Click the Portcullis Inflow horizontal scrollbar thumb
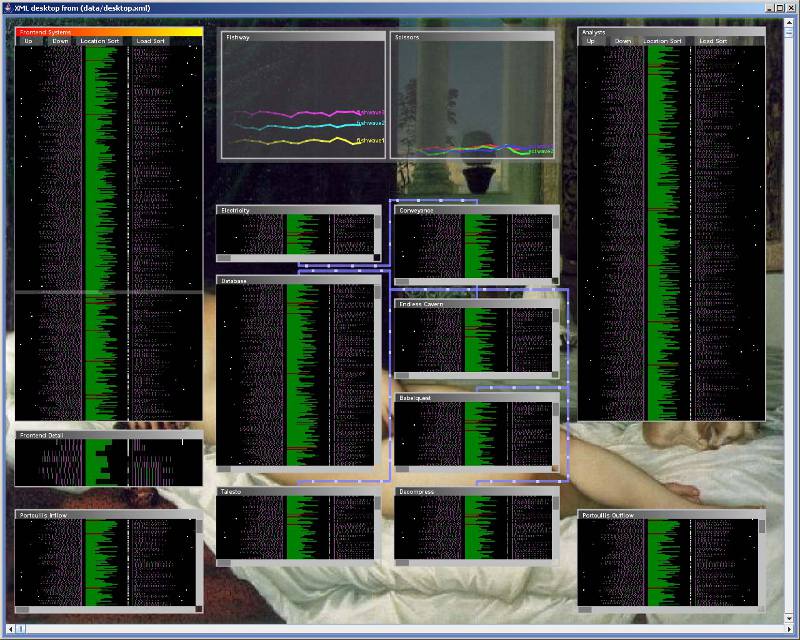This screenshot has width=800, height=640. pos(22,609)
